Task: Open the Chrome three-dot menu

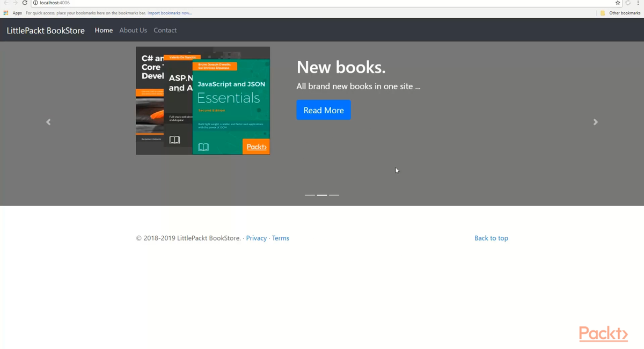Action: [x=638, y=3]
